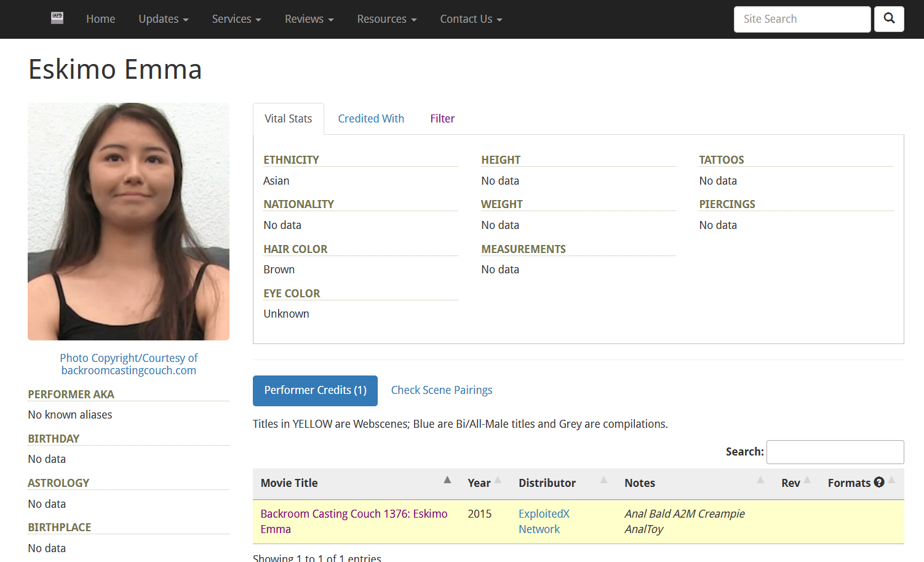Open the Home page
The image size is (924, 562).
pyautogui.click(x=101, y=19)
